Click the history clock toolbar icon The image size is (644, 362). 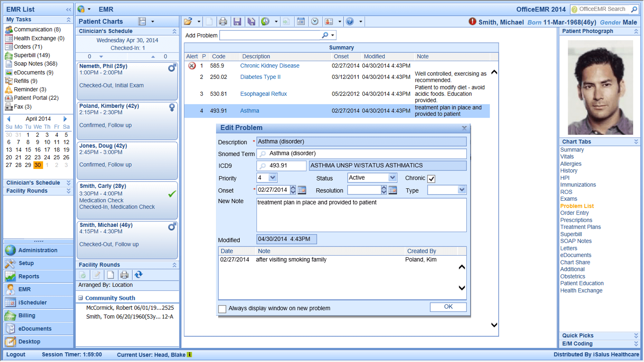265,22
